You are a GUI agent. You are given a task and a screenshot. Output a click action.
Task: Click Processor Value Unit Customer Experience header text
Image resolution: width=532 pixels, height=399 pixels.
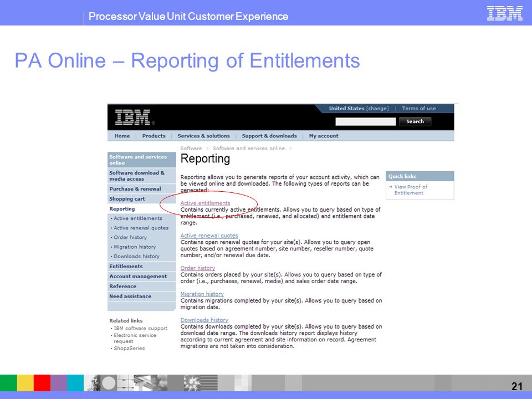(188, 16)
